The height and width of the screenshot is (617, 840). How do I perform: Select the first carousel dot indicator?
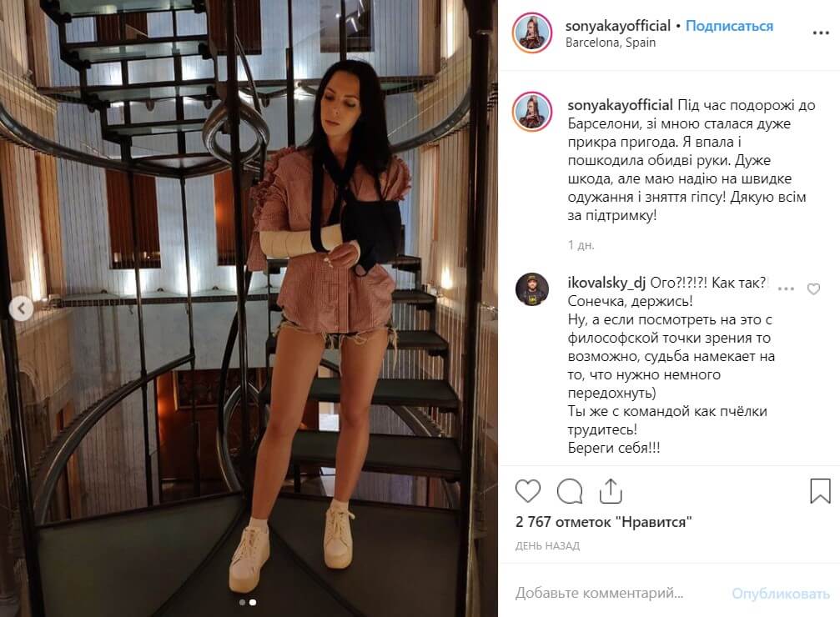[242, 603]
